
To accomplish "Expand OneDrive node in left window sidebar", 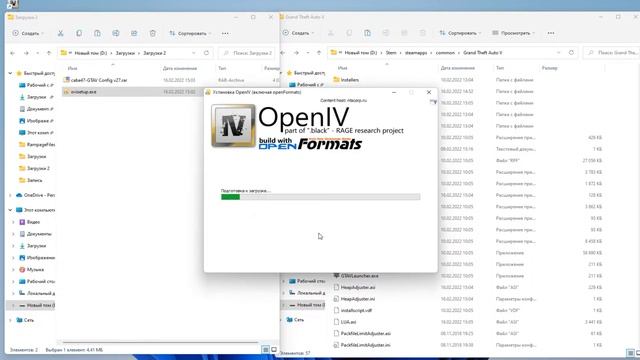I will (10, 195).
